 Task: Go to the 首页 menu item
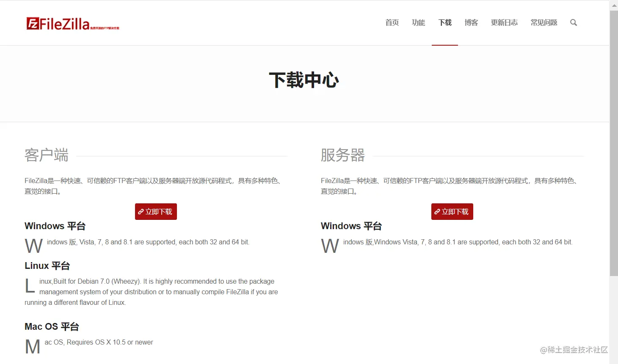392,22
